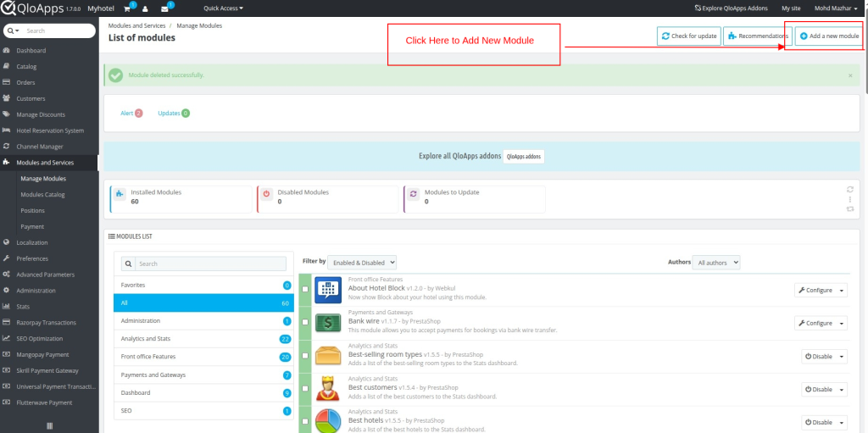Click the modules list search field
The height and width of the screenshot is (433, 868).
(209, 264)
